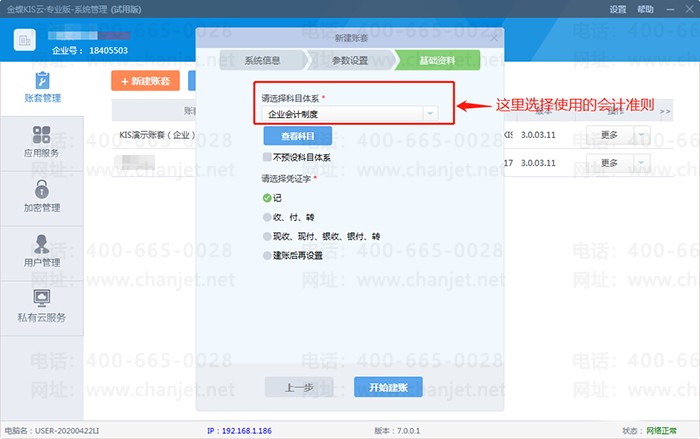700x439 pixels.
Task: Click 开始建账 to create the account
Action: click(388, 387)
